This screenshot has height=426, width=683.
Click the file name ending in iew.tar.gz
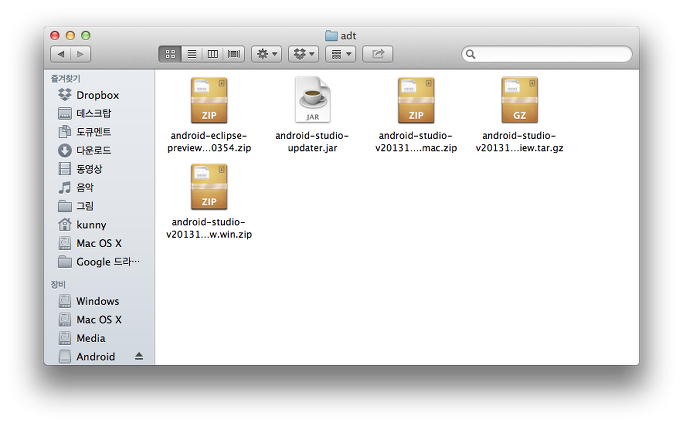[x=519, y=142]
